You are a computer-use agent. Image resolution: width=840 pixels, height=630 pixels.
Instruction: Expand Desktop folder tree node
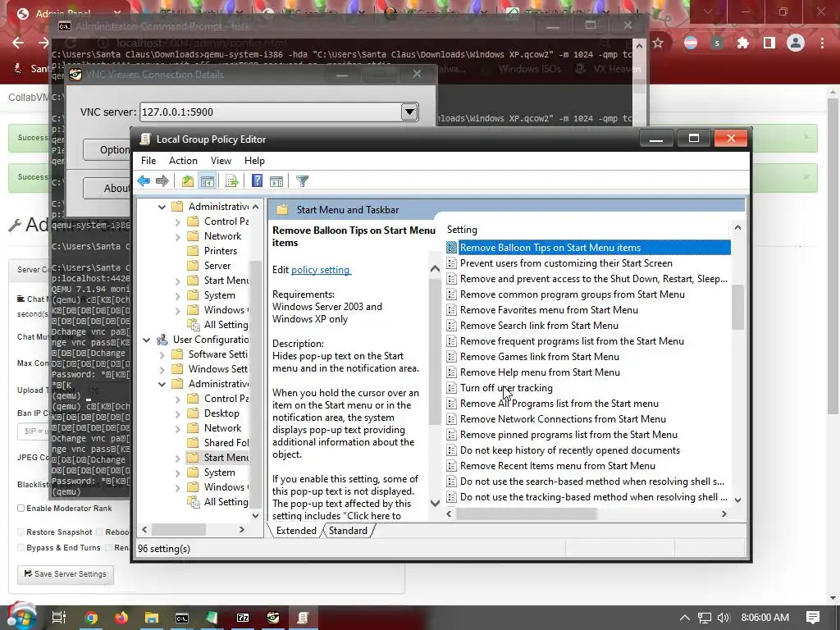177,413
